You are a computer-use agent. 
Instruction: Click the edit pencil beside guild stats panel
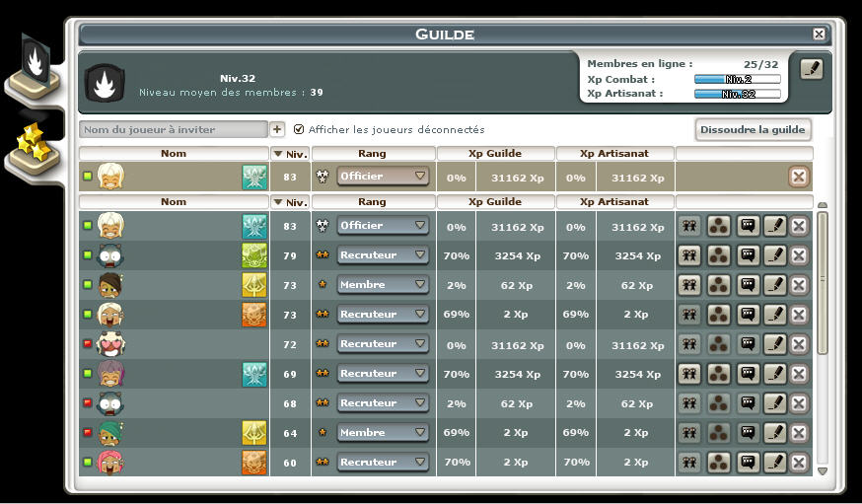pos(811,69)
